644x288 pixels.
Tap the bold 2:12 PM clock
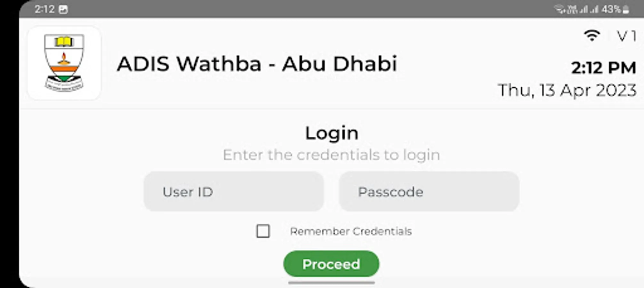click(x=603, y=68)
